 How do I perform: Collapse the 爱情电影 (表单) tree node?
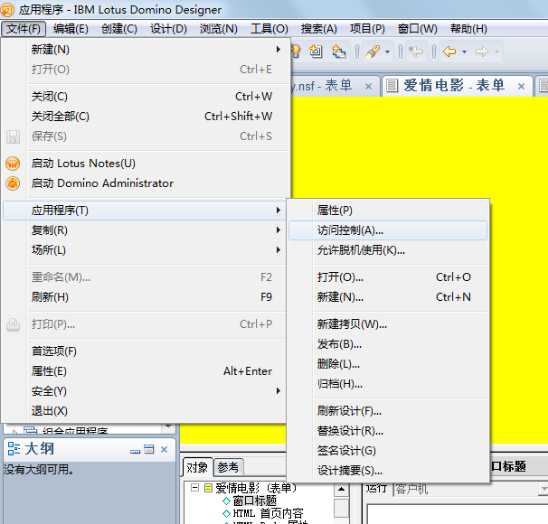click(195, 487)
